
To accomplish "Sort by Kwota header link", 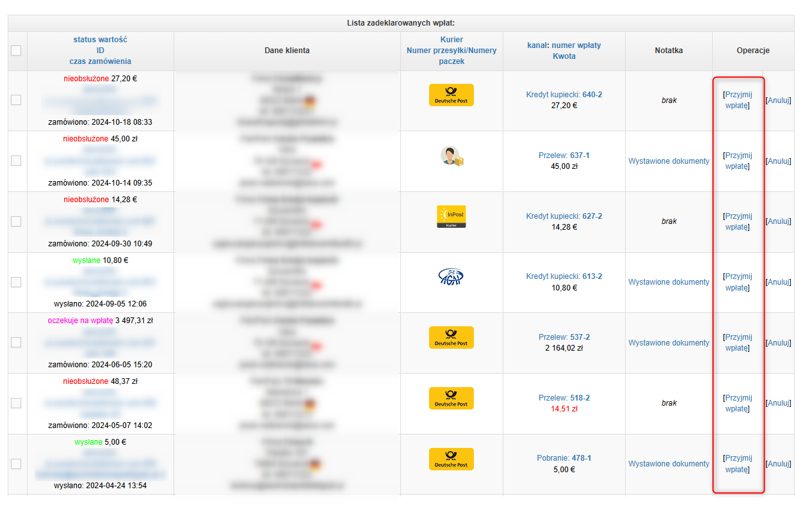I will pos(564,56).
